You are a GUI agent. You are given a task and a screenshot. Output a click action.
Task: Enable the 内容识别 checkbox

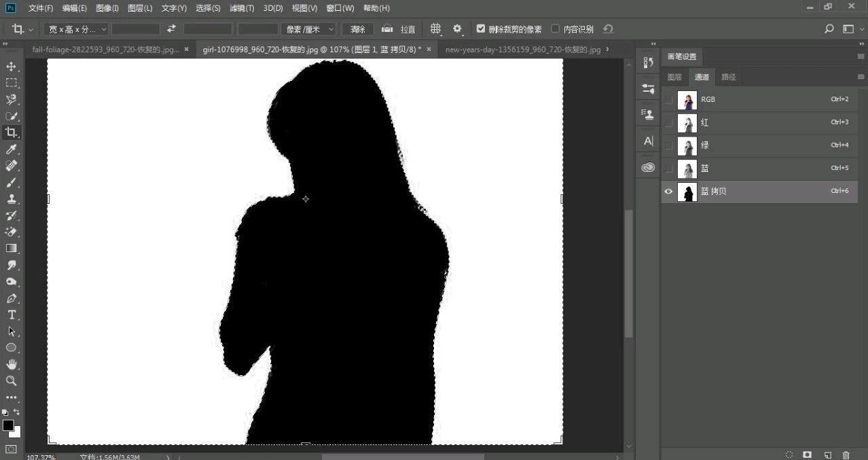coord(555,29)
